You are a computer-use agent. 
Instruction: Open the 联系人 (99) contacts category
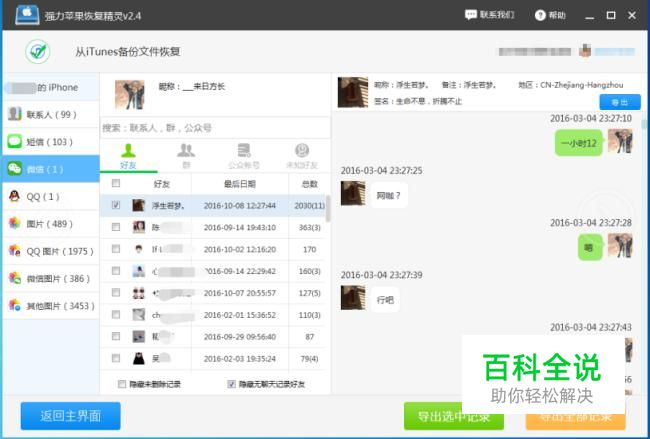pos(51,114)
